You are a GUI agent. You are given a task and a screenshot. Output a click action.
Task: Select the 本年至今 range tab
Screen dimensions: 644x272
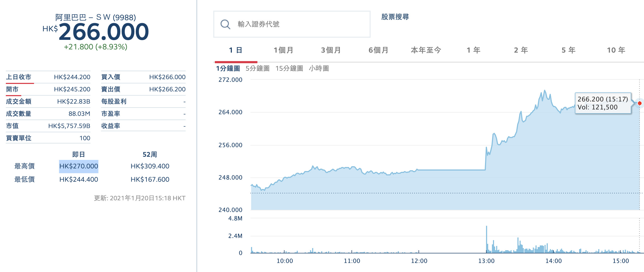click(426, 50)
